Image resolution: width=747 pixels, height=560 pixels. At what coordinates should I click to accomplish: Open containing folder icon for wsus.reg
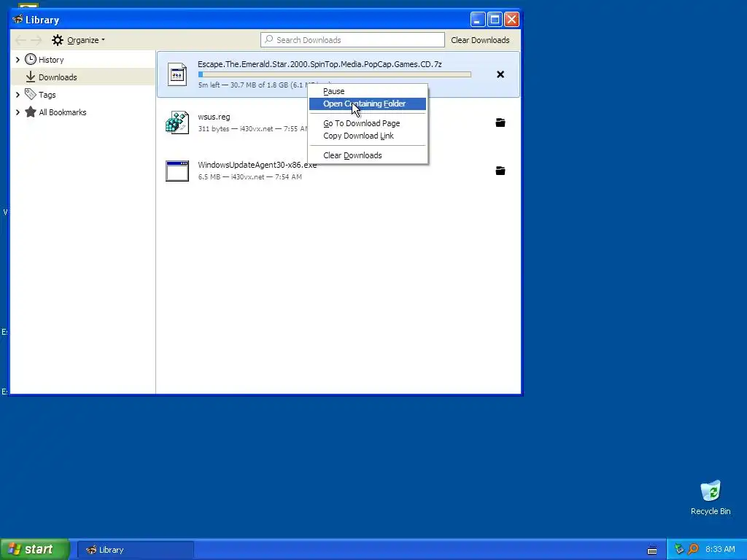point(500,122)
